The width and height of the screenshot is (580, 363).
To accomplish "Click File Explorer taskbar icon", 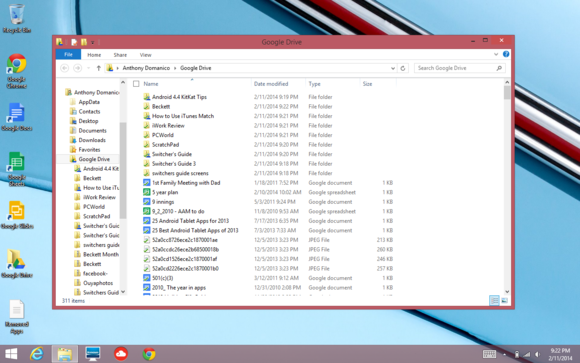I will pos(64,354).
